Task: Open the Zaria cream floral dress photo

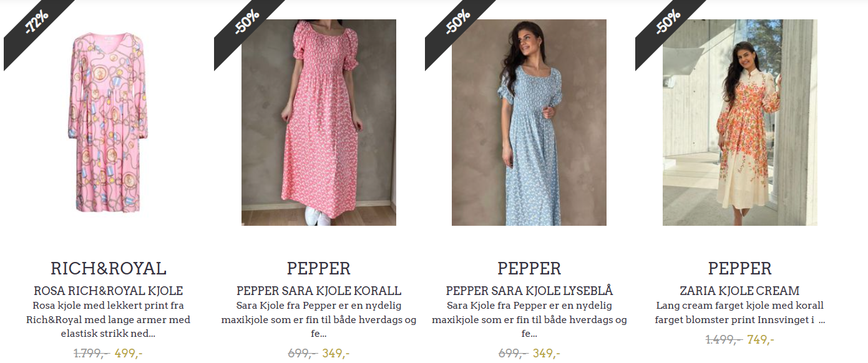Action: coord(740,122)
